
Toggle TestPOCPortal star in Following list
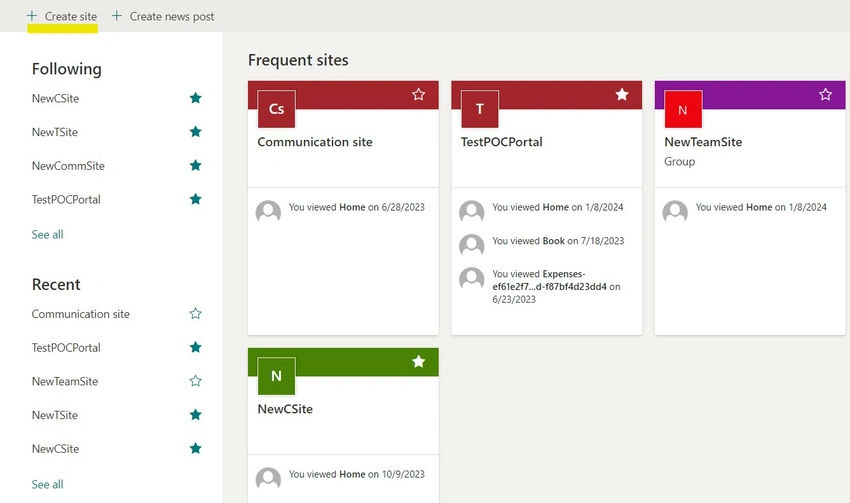[195, 199]
